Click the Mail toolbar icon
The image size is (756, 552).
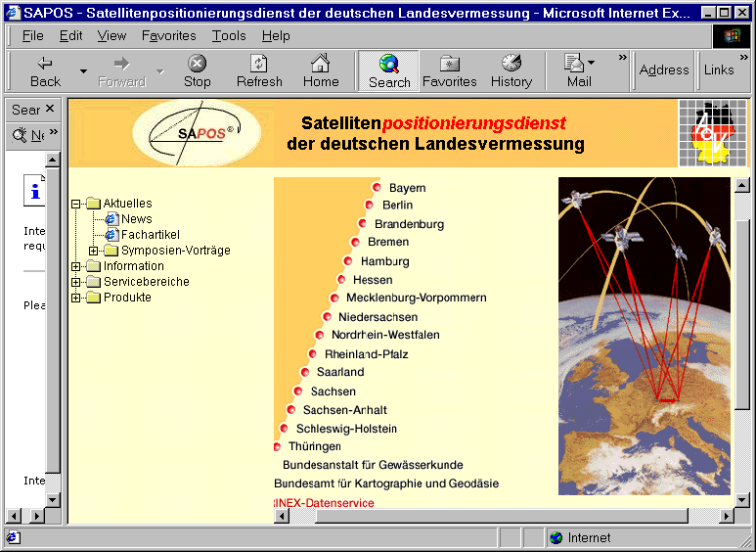click(575, 64)
